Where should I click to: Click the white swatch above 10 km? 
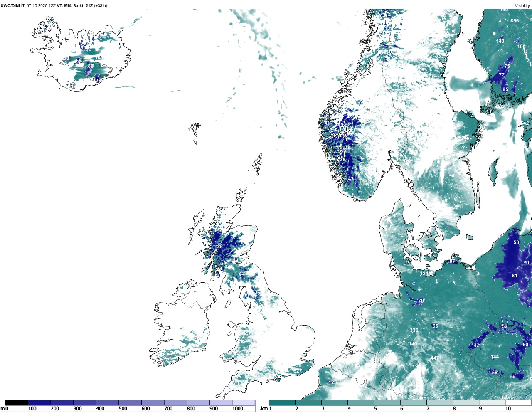(518, 402)
